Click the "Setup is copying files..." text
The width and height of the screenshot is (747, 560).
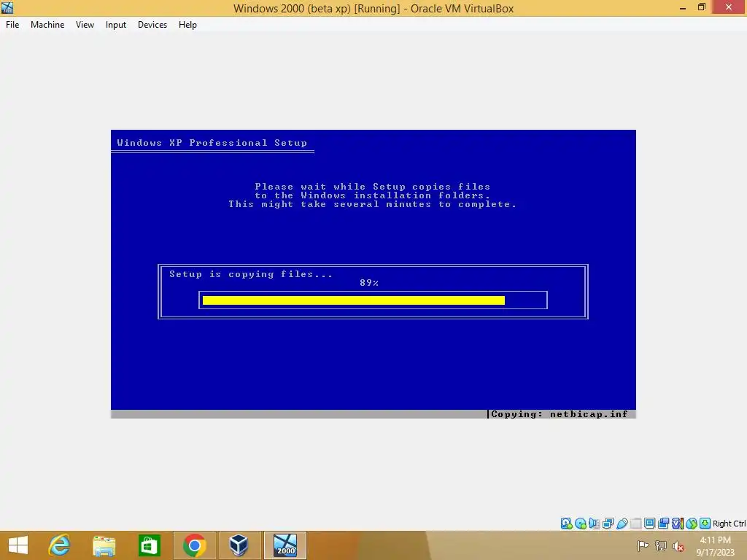click(x=251, y=274)
